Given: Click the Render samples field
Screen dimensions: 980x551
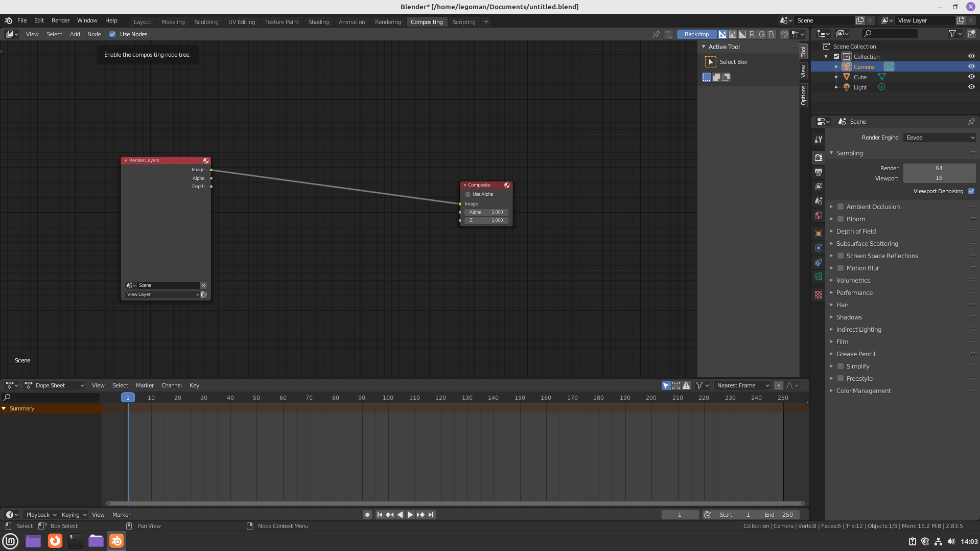Looking at the screenshot, I should point(939,168).
